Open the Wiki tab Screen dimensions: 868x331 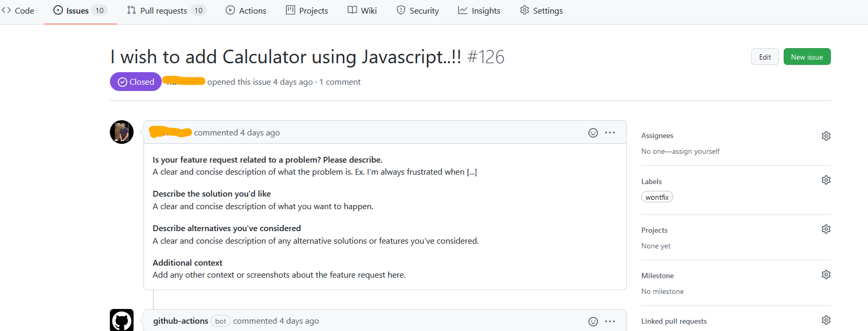[x=362, y=10]
